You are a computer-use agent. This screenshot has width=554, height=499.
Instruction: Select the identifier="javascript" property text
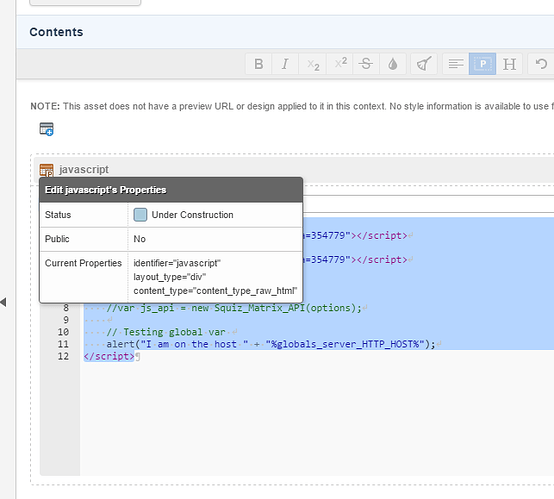click(177, 263)
